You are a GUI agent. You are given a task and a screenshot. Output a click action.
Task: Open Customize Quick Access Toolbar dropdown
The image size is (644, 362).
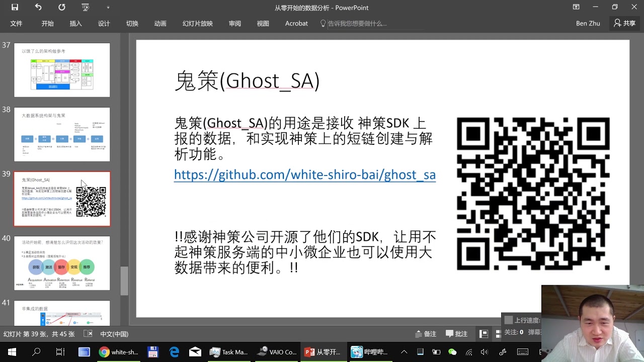(x=108, y=8)
